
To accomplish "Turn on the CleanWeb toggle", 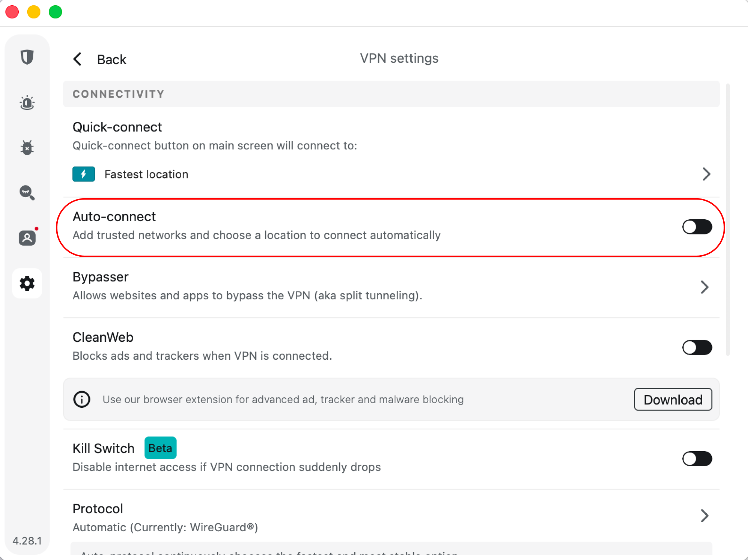I will coord(697,347).
